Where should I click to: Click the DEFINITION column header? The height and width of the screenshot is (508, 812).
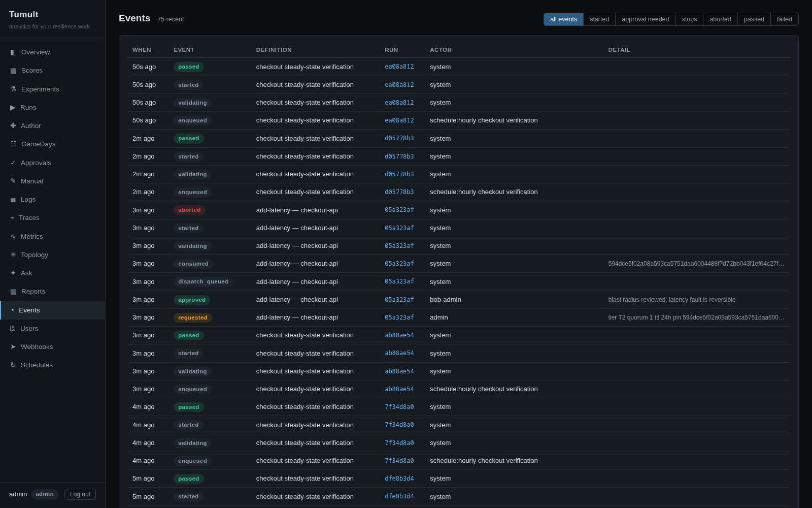[274, 50]
